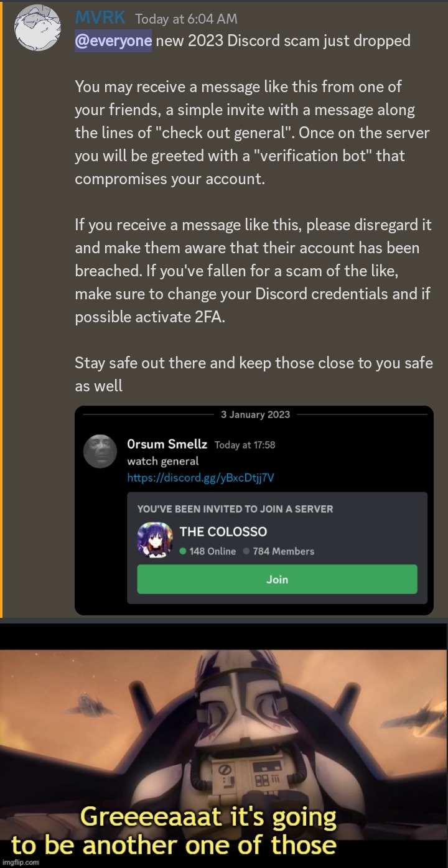Click the 'Today at 17:58' timestamp
This screenshot has height=868, width=448.
point(245,445)
